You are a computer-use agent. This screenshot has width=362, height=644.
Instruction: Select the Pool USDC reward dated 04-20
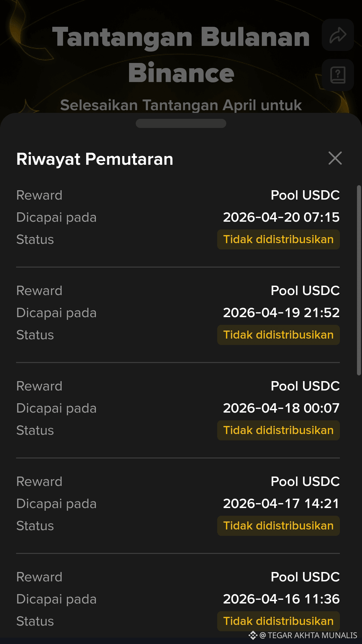pyautogui.click(x=305, y=195)
